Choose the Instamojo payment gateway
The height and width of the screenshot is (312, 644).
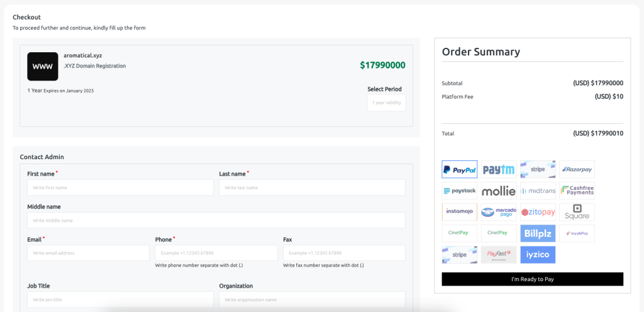click(460, 212)
